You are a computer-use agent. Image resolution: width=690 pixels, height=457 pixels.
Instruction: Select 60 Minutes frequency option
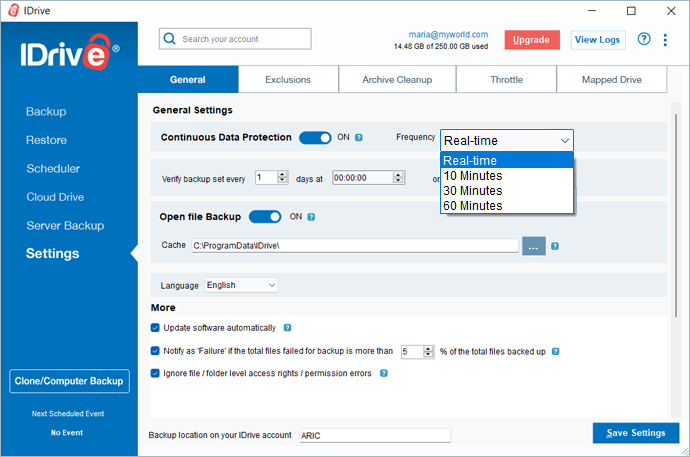pyautogui.click(x=507, y=205)
